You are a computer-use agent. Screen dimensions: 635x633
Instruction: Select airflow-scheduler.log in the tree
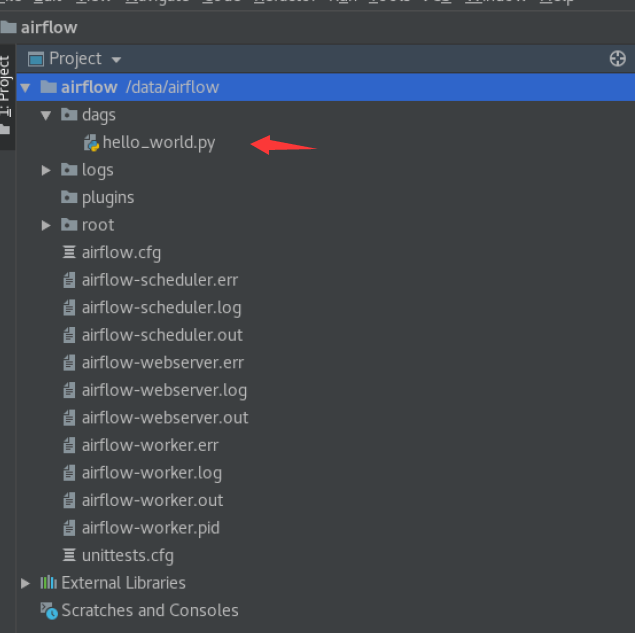coord(161,308)
